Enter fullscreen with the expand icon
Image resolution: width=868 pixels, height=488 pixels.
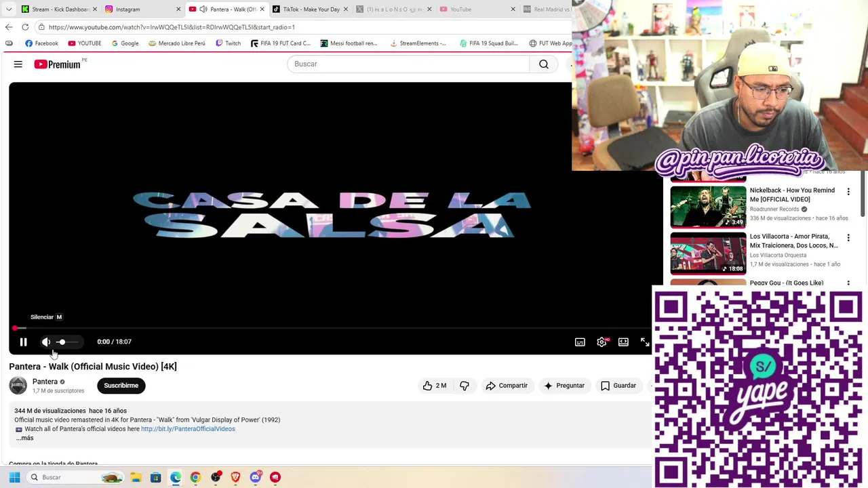pyautogui.click(x=644, y=342)
